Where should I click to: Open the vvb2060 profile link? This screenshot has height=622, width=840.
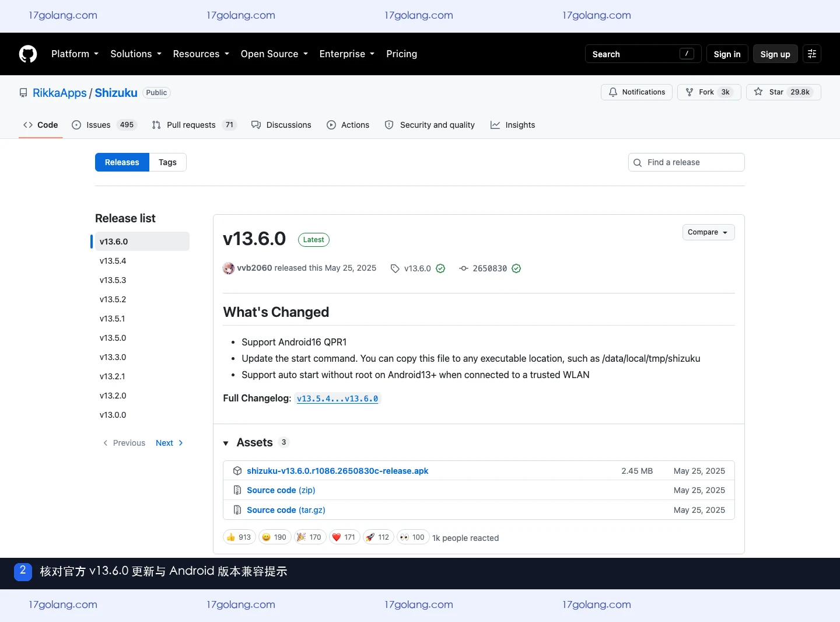[x=254, y=268]
